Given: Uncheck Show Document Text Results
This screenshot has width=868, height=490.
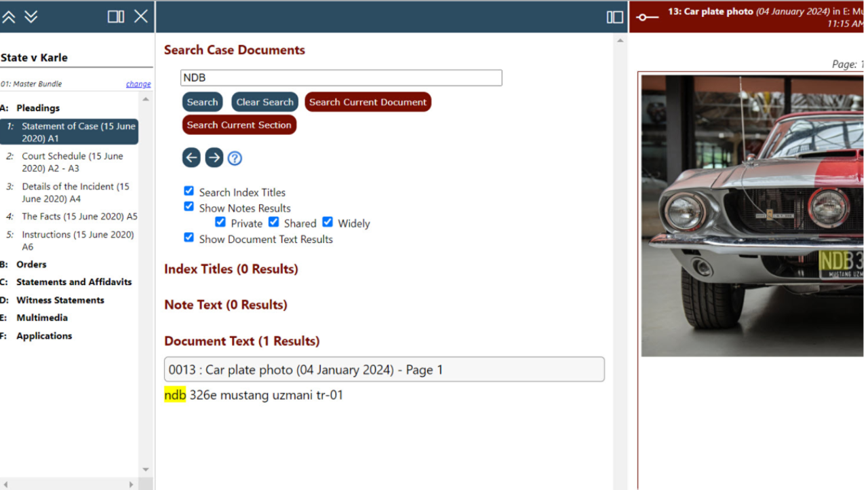Looking at the screenshot, I should point(189,238).
